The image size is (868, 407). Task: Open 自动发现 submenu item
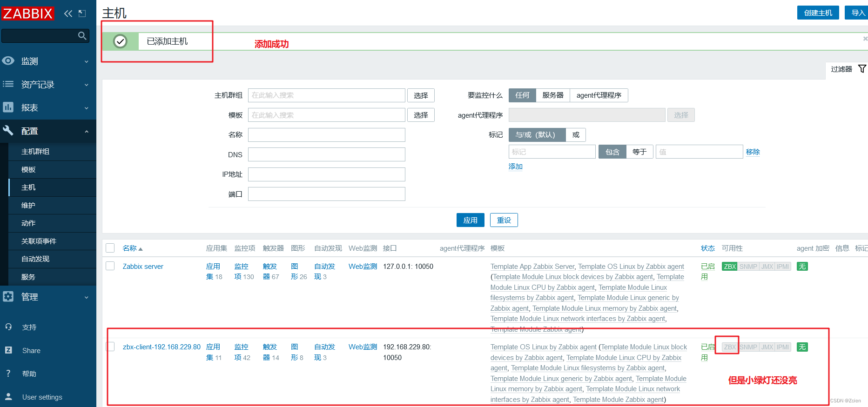tap(52, 259)
